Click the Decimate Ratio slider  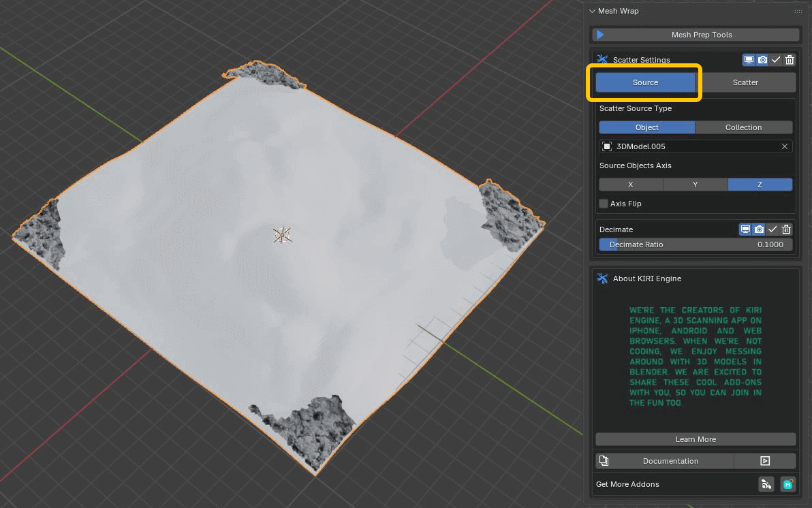click(x=696, y=244)
